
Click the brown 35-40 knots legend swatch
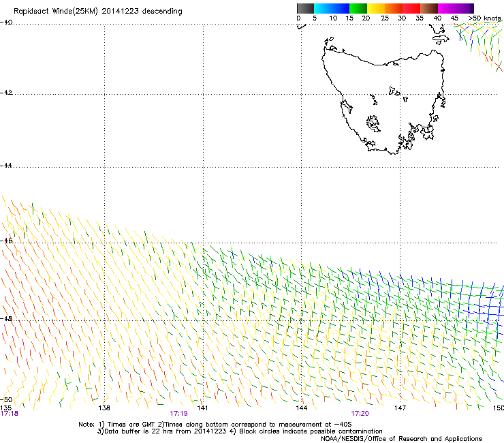tap(429, 8)
